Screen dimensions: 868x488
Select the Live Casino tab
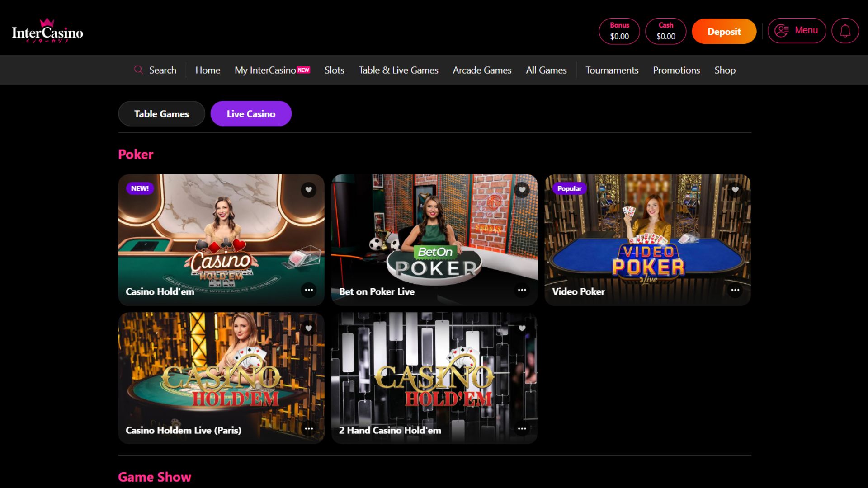251,113
